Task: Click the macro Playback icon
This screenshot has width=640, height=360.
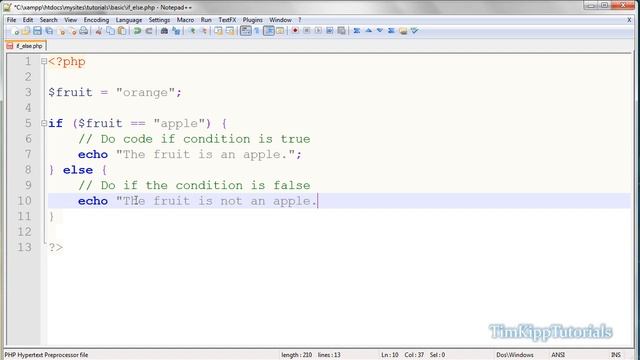Action: (318, 31)
